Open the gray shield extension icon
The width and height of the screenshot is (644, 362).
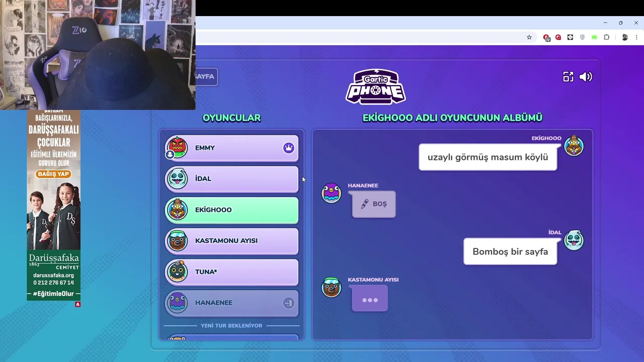[582, 37]
